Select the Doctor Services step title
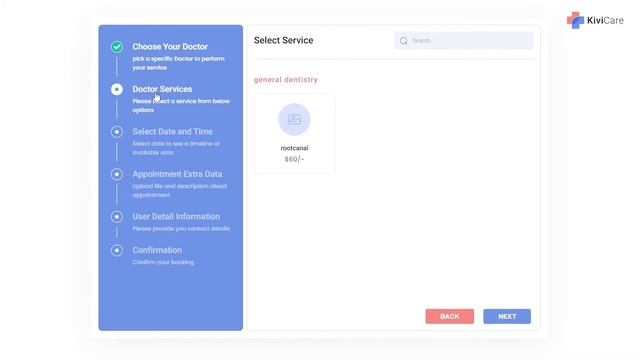The width and height of the screenshot is (640, 360). pos(162,89)
